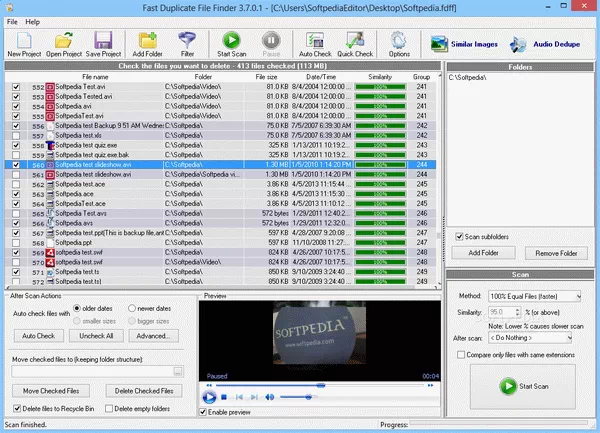
Task: Check file 561 Softpedia test slideshow.avi
Action: pyautogui.click(x=16, y=174)
